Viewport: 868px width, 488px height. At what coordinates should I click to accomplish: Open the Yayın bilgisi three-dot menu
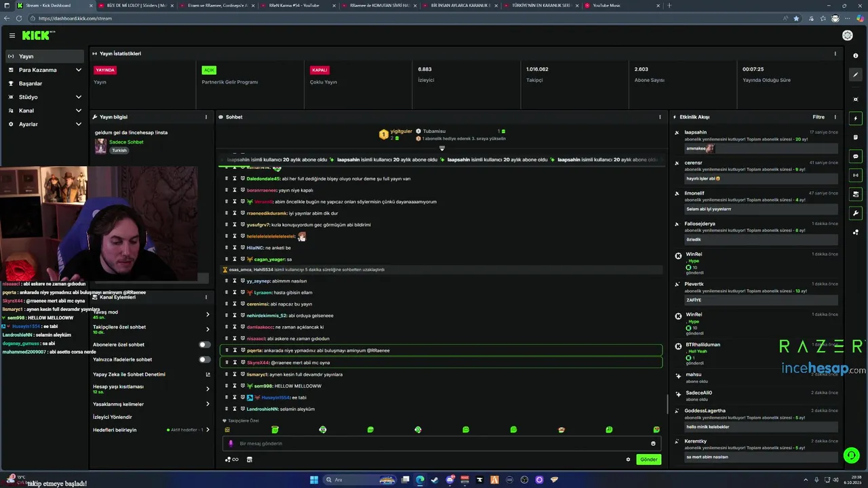tap(206, 117)
